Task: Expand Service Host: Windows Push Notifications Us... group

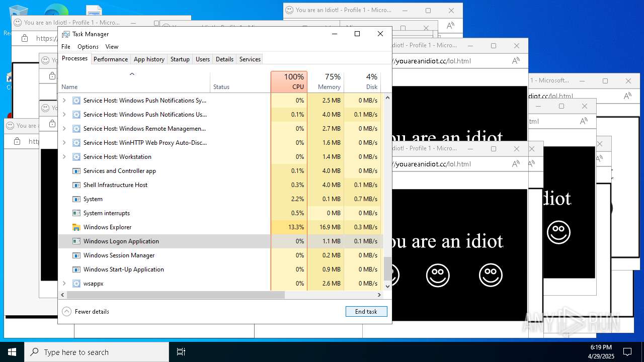Action: point(64,115)
